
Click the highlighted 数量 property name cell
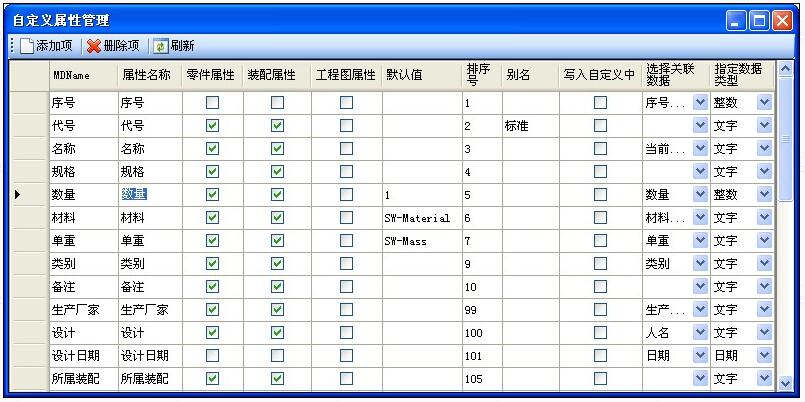click(x=149, y=195)
